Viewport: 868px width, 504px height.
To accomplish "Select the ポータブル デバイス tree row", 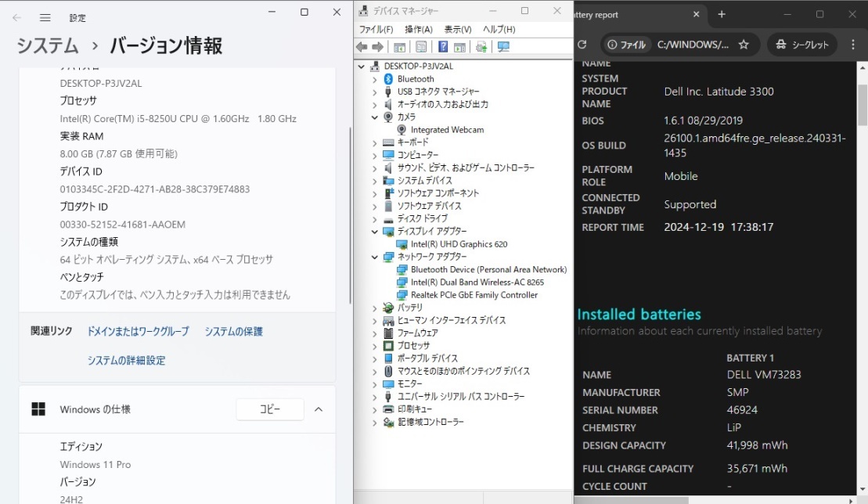I will 427,358.
